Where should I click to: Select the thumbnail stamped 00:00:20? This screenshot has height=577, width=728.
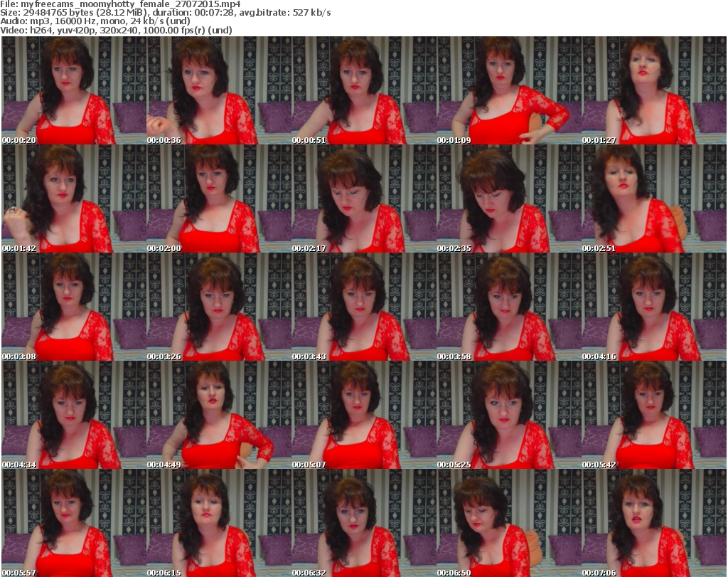pyautogui.click(x=74, y=90)
